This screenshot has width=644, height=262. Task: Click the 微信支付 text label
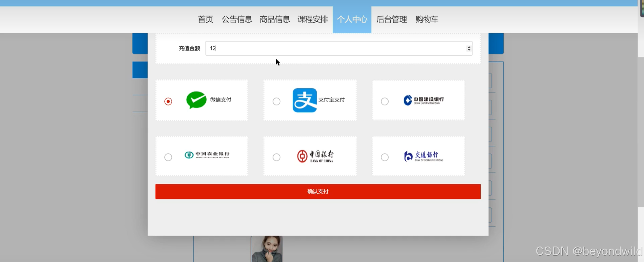coord(220,100)
